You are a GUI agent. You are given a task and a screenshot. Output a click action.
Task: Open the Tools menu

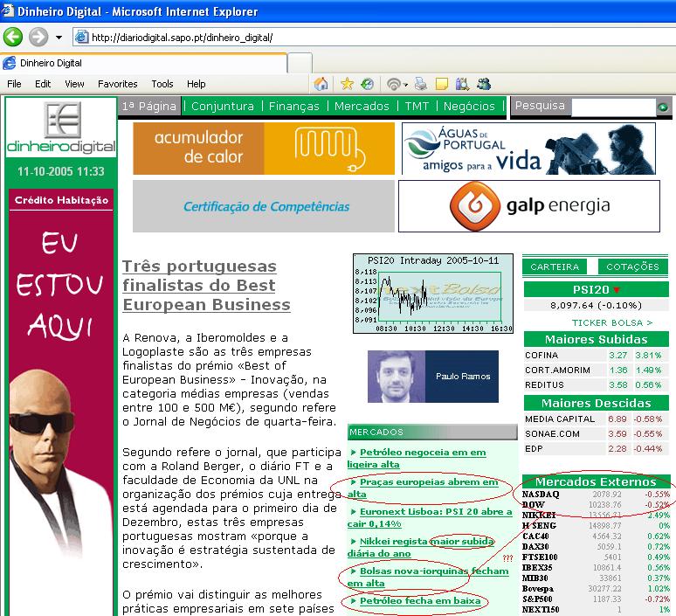click(x=162, y=84)
